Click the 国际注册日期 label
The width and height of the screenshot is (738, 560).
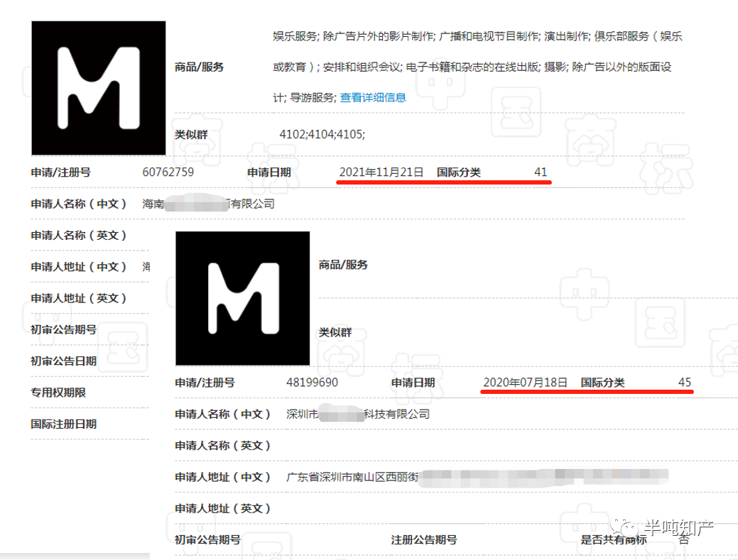(x=63, y=424)
